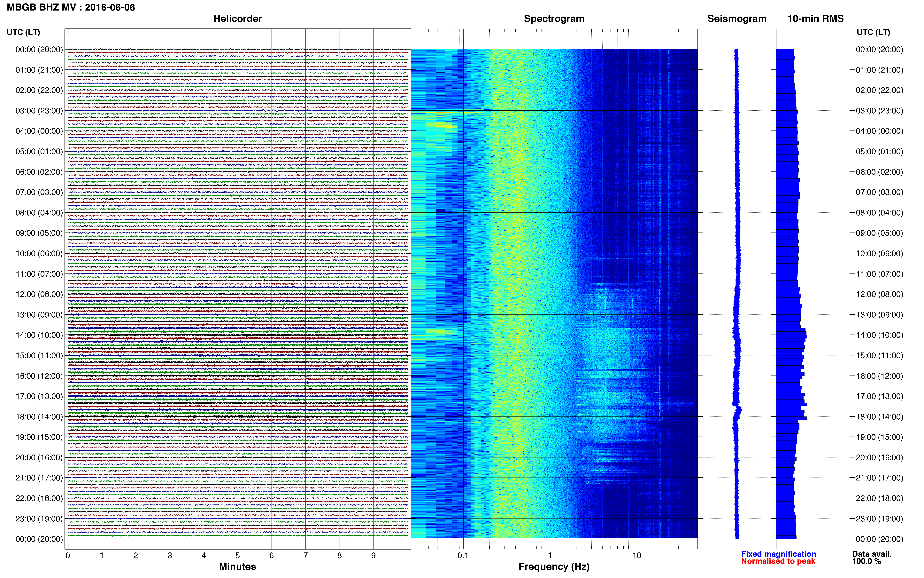Click the "1" tick on the frequency axis
924x578 pixels.
click(550, 555)
